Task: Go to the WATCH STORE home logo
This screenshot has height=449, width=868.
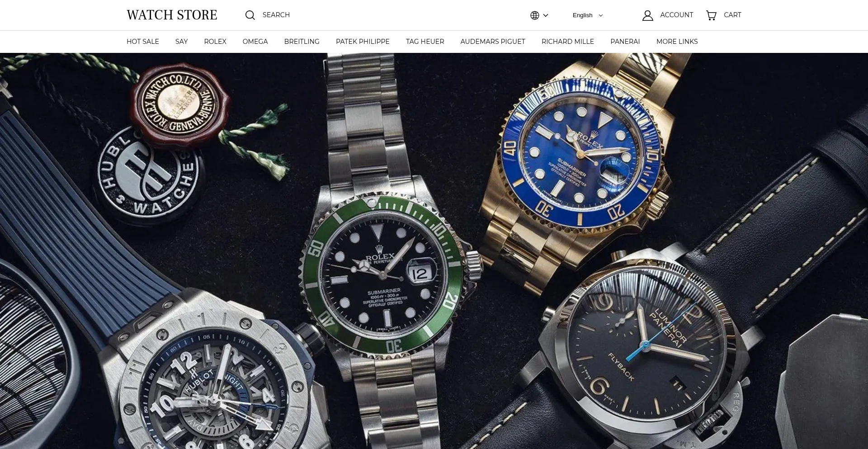Action: pos(172,15)
